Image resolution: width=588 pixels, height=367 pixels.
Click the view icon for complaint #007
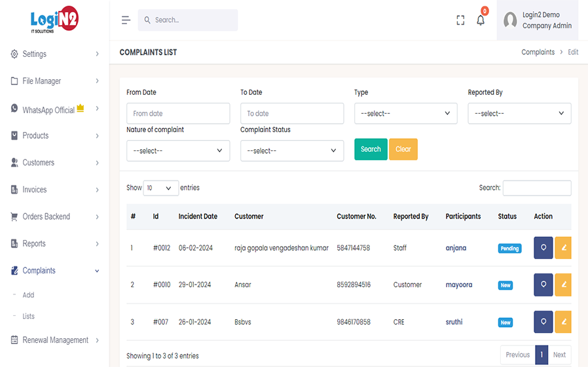click(x=543, y=322)
